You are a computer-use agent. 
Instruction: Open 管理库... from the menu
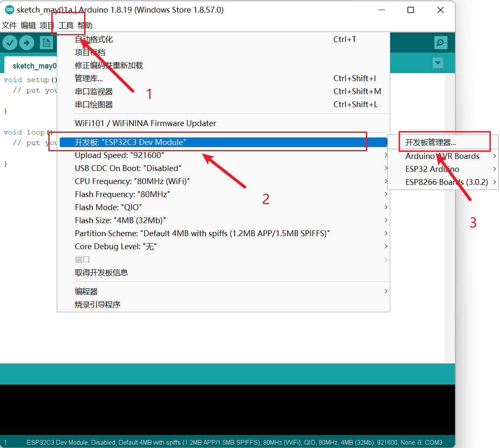[223, 79]
